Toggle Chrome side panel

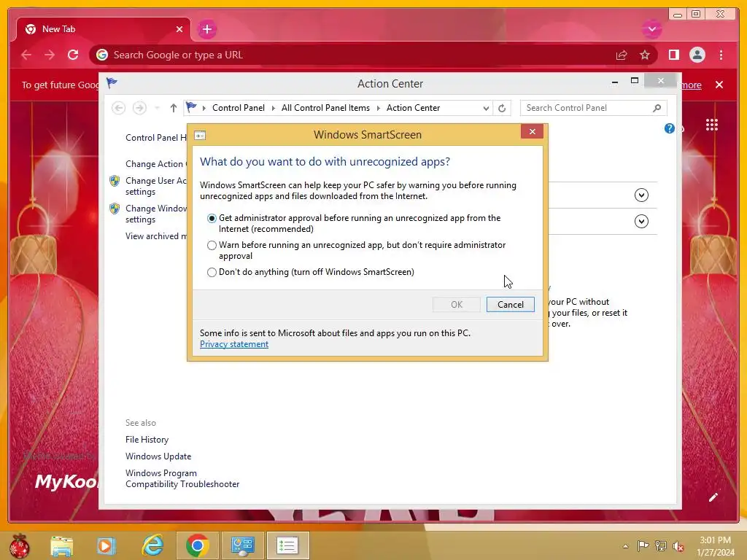click(x=673, y=55)
